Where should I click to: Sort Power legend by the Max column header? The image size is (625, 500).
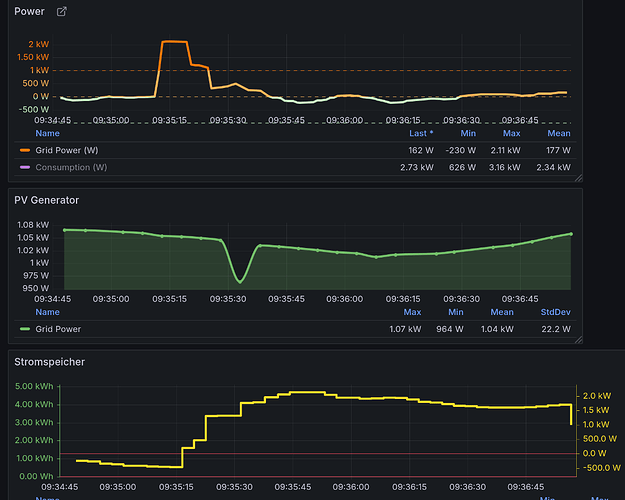pyautogui.click(x=511, y=133)
